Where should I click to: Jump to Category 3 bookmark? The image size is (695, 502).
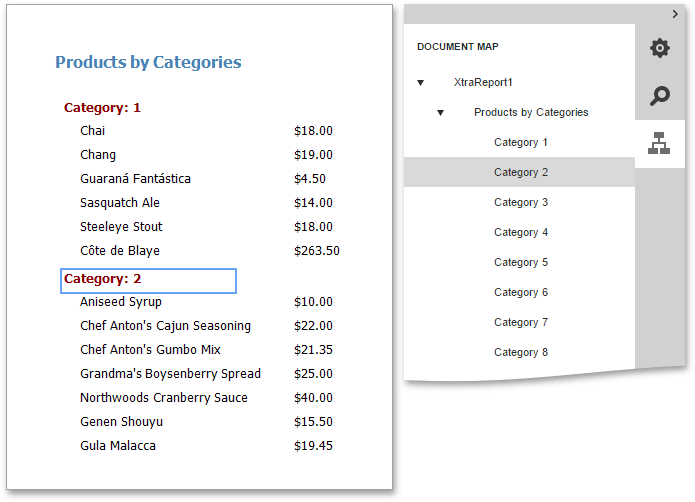519,202
